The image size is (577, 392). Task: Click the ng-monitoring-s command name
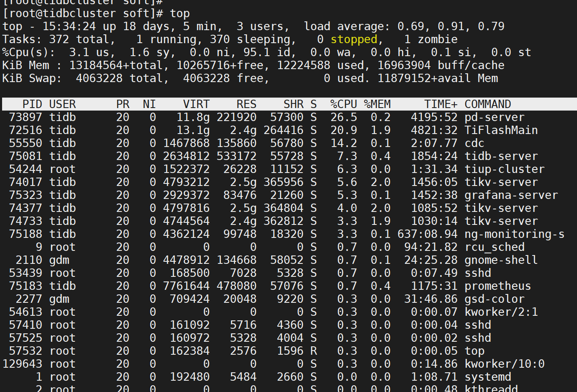pos(515,234)
